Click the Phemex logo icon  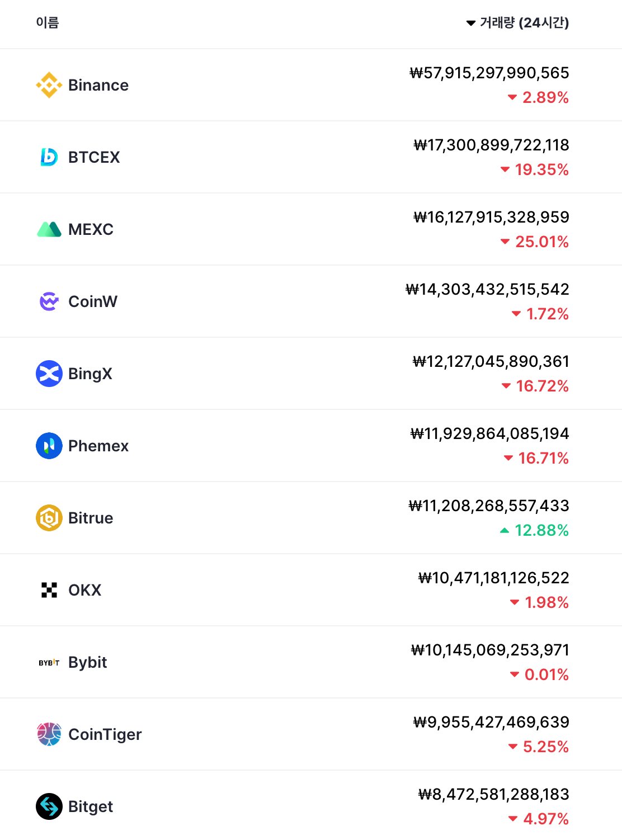[x=49, y=446]
